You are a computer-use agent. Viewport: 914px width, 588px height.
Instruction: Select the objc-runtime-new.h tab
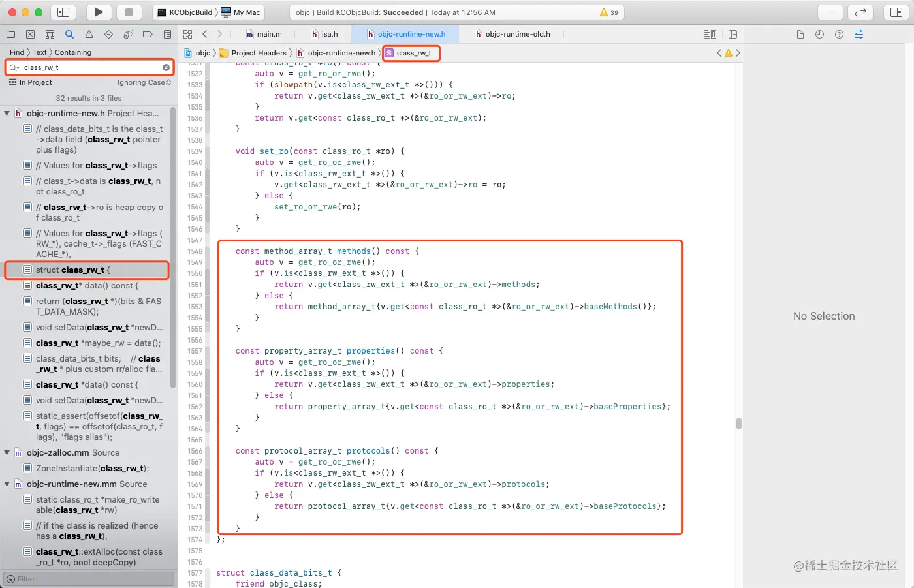(405, 34)
